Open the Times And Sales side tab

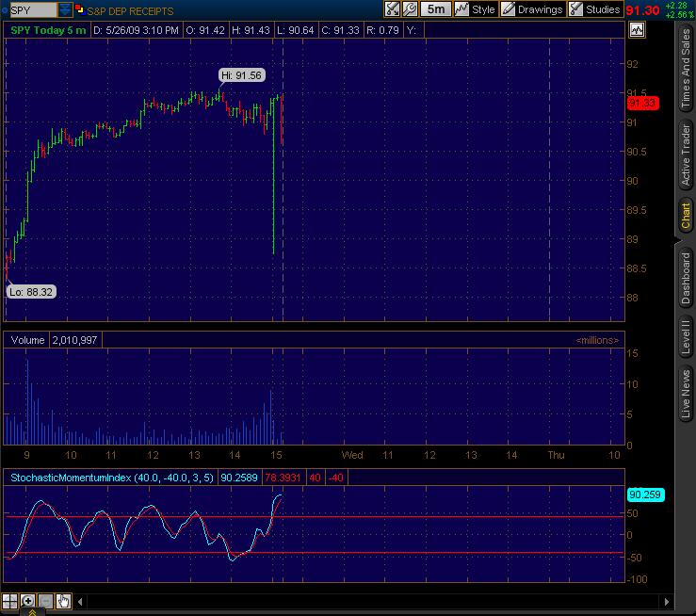pyautogui.click(x=686, y=68)
